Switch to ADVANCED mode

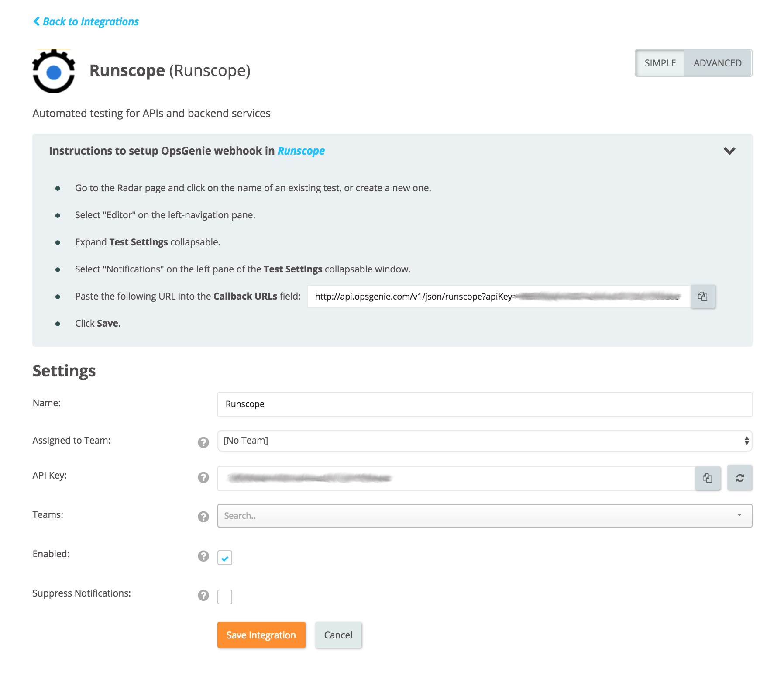coord(718,63)
